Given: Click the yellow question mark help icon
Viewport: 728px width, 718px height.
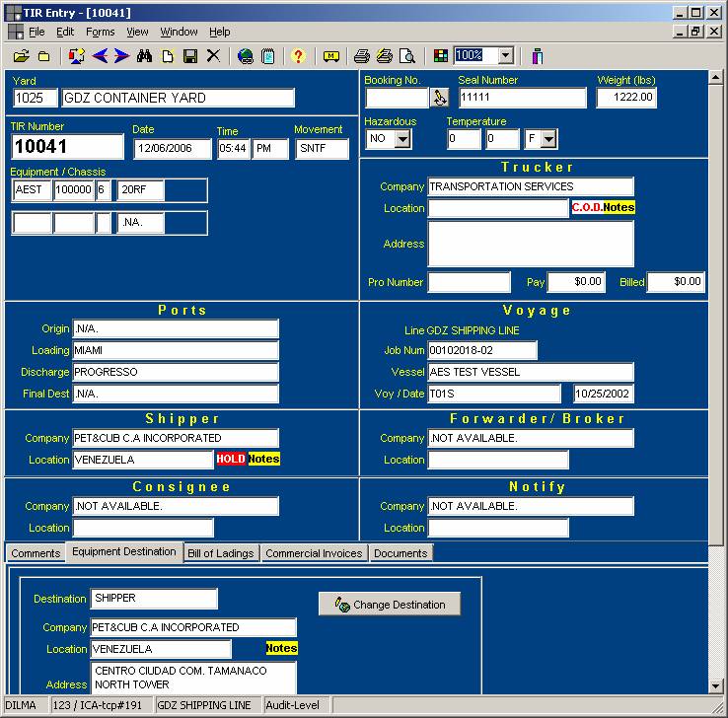Looking at the screenshot, I should point(298,56).
